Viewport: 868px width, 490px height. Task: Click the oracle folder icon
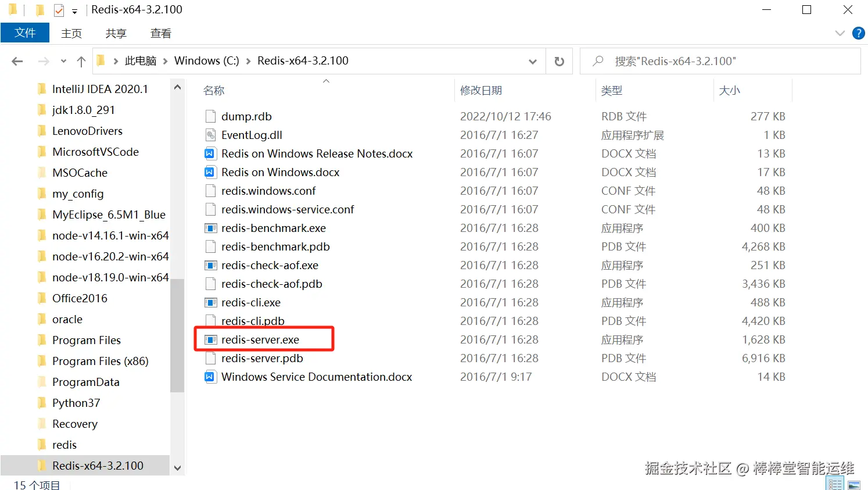coord(42,319)
